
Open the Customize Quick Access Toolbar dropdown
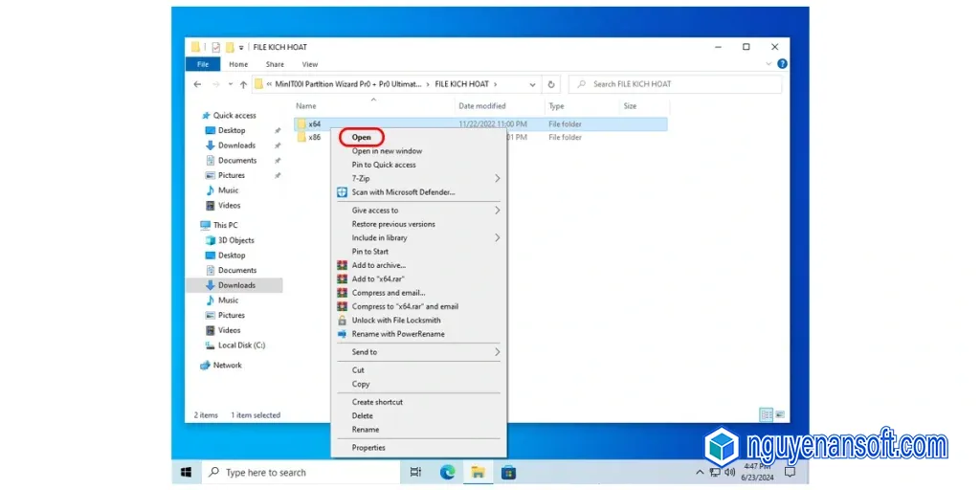click(241, 48)
